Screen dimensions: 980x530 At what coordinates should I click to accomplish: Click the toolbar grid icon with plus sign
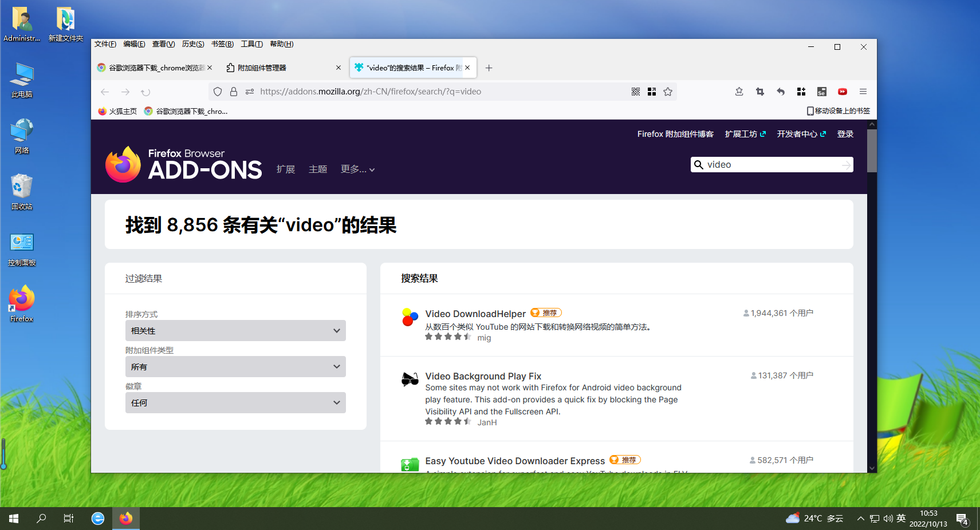(x=801, y=92)
